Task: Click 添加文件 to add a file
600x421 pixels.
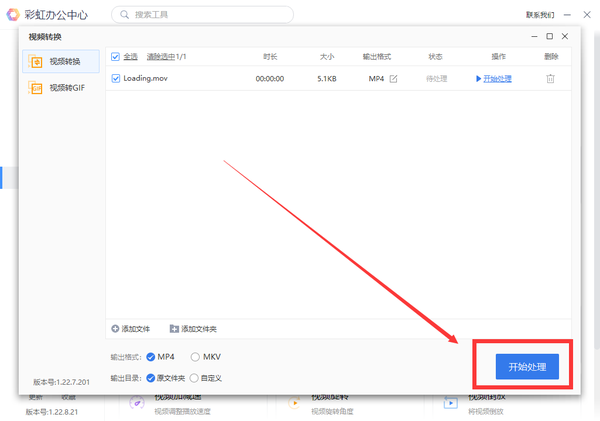Action: pyautogui.click(x=131, y=329)
